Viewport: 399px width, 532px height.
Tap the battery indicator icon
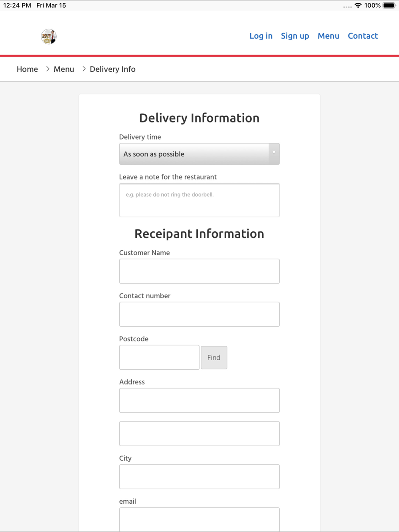389,6
